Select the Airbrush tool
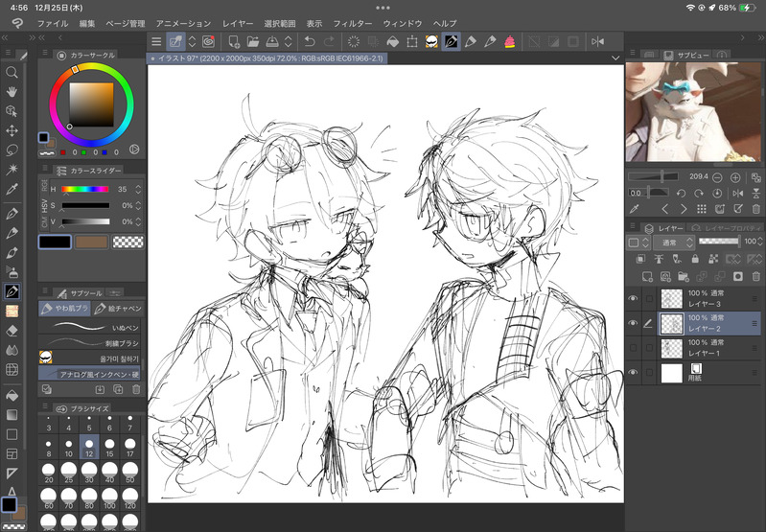The image size is (766, 532). coord(12,271)
